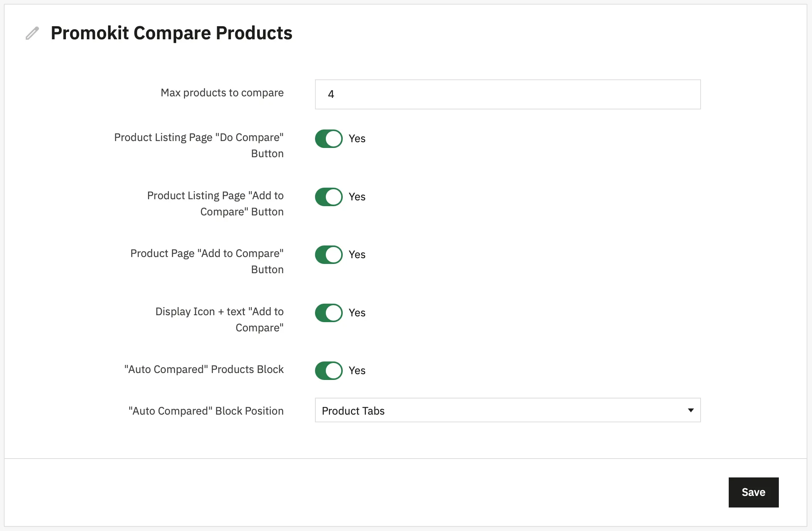The image size is (812, 531).
Task: Click Yes text beside Product Page "Add to Compare" toggle
Action: pos(357,255)
